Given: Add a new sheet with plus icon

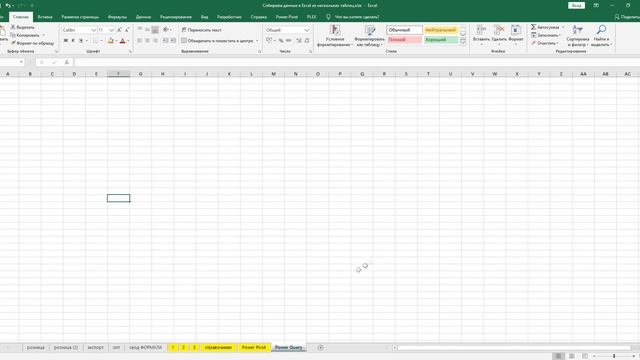Looking at the screenshot, I should click(x=320, y=347).
